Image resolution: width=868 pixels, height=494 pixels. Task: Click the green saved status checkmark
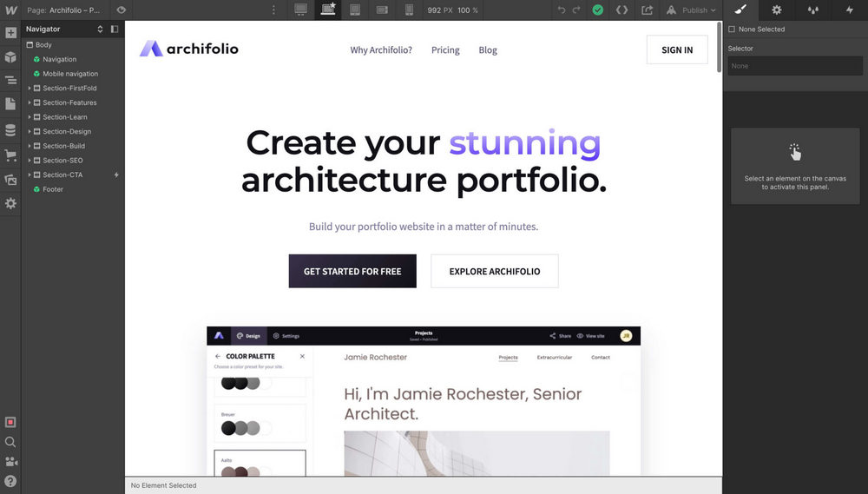coord(598,10)
